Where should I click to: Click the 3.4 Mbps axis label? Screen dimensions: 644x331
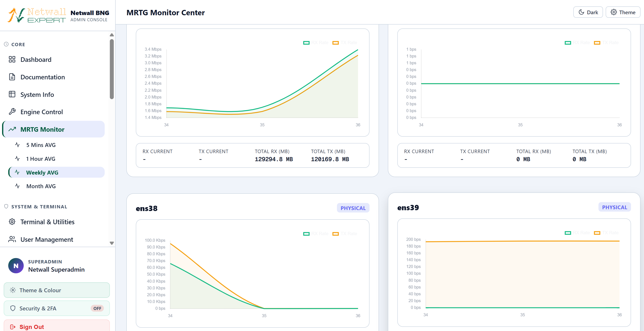coord(153,49)
